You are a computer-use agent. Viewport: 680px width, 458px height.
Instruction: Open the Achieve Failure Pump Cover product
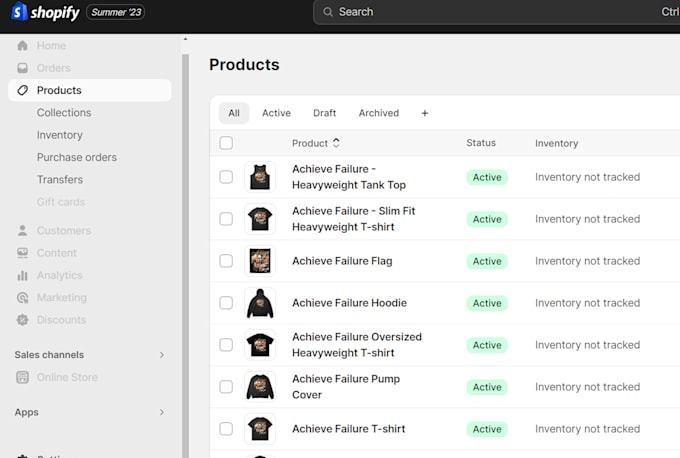(x=346, y=387)
